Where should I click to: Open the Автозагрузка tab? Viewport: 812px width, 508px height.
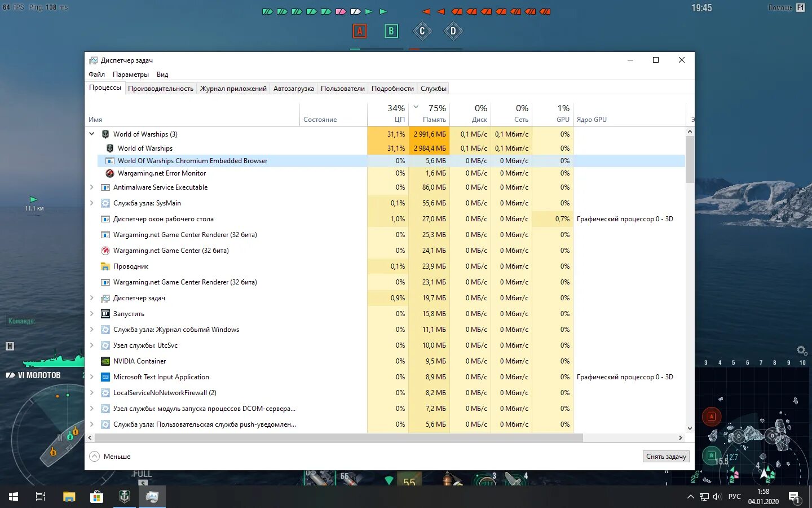[294, 89]
